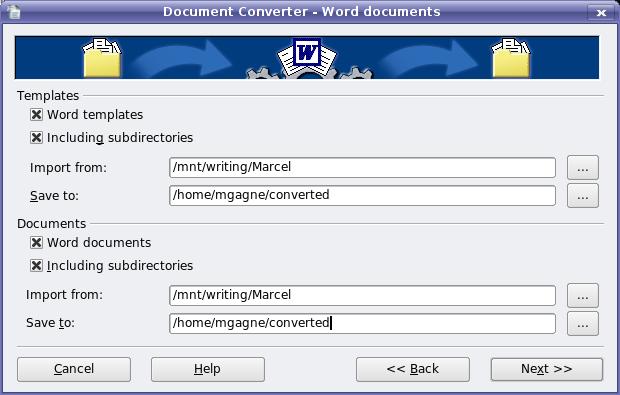Toggle Including subdirectories under Documents
The image size is (620, 395).
36,265
